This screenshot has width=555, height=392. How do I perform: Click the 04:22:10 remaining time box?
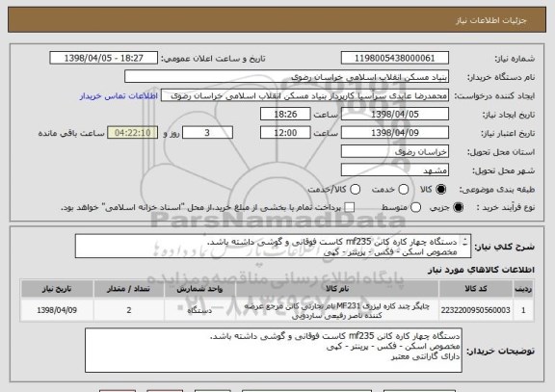[133, 133]
